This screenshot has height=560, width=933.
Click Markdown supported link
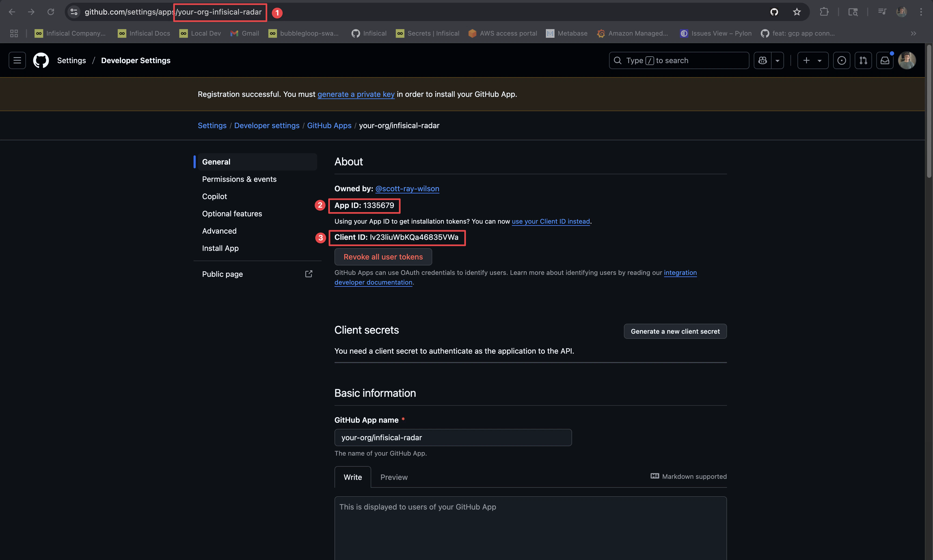pos(688,477)
